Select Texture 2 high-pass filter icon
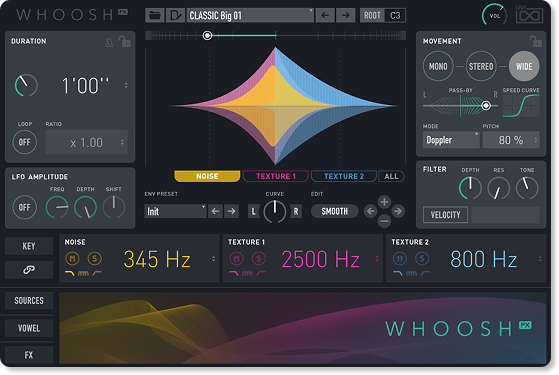The width and height of the screenshot is (559, 375). [425, 273]
